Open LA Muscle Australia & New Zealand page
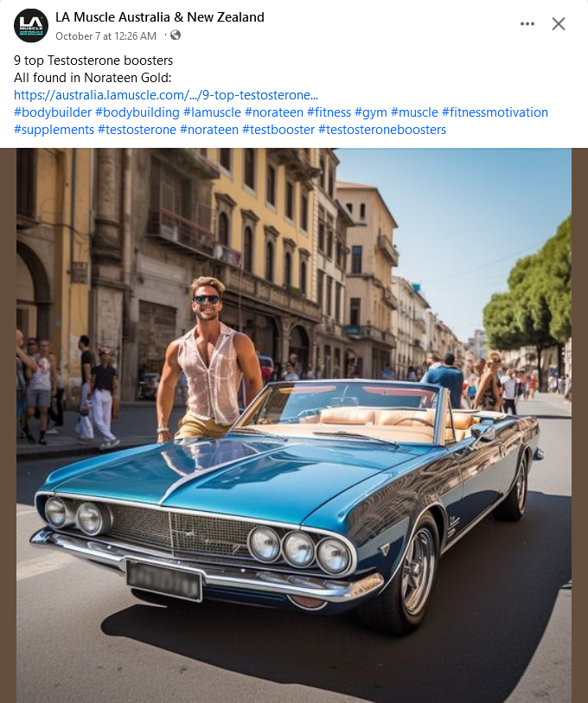 160,17
